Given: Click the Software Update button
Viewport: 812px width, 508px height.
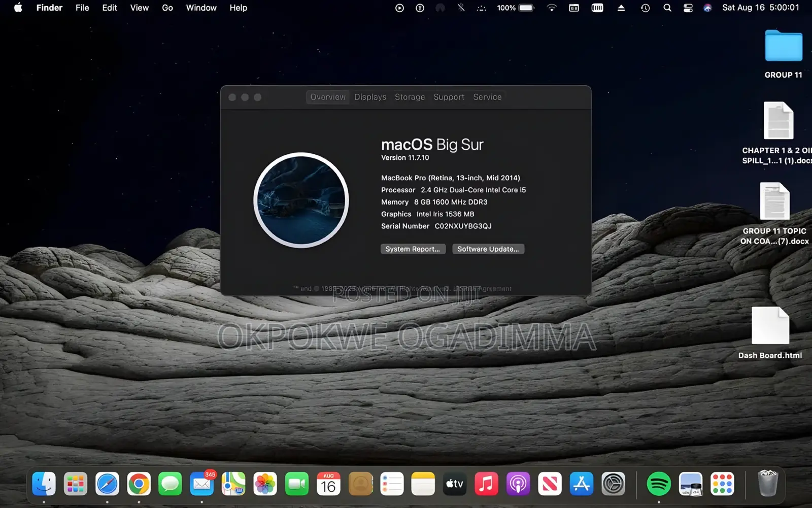Looking at the screenshot, I should [x=488, y=249].
